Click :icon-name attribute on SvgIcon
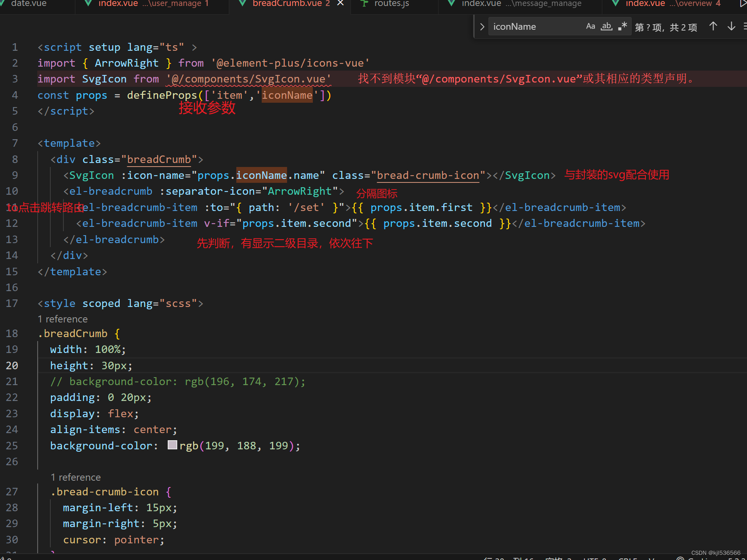Image resolution: width=747 pixels, height=560 pixels. [156, 175]
